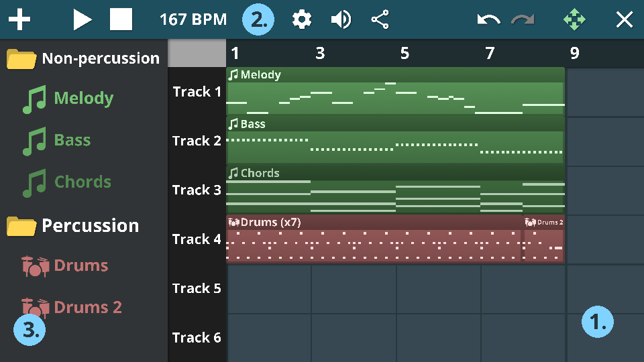Select the Drums instrument in sidebar
The image size is (644, 362).
80,265
